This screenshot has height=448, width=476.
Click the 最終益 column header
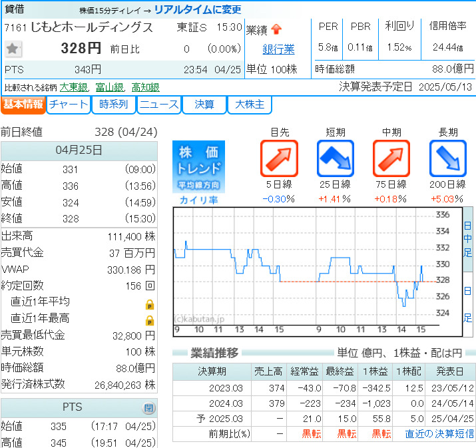point(340,371)
